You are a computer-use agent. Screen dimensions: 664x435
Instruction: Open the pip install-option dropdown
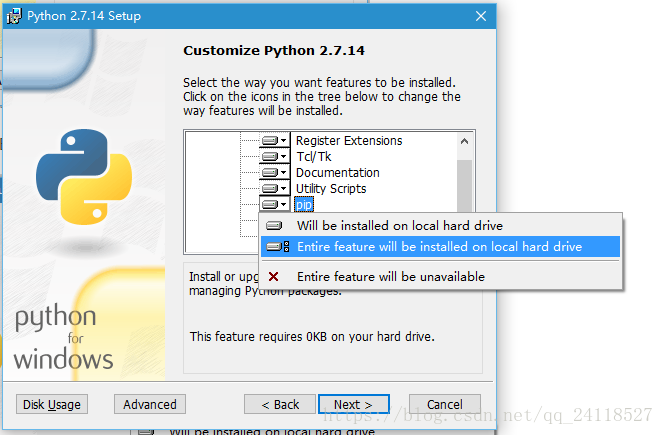(274, 205)
